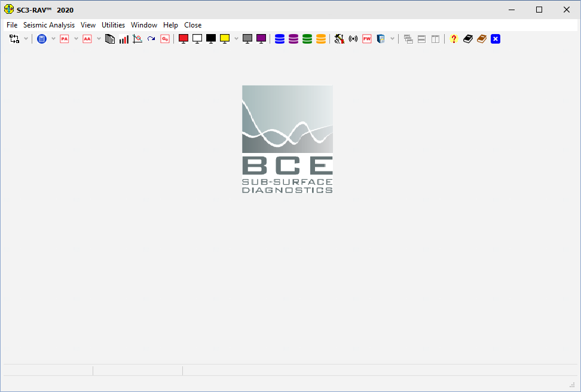The width and height of the screenshot is (581, 392).
Task: Click the red FW toolbar icon
Action: click(x=367, y=39)
